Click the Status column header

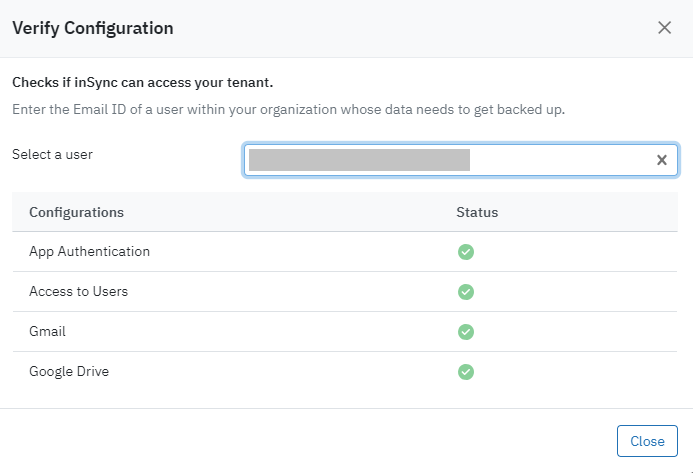pos(477,212)
